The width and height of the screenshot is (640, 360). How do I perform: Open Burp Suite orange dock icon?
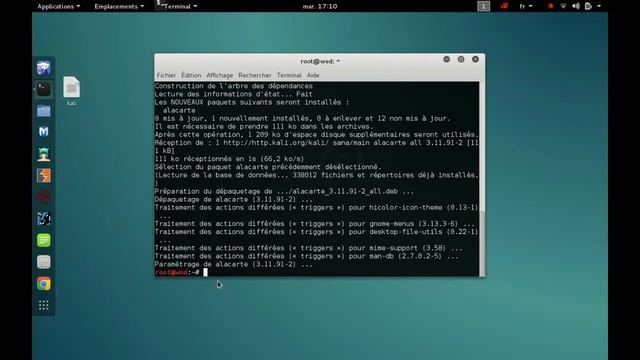click(44, 176)
